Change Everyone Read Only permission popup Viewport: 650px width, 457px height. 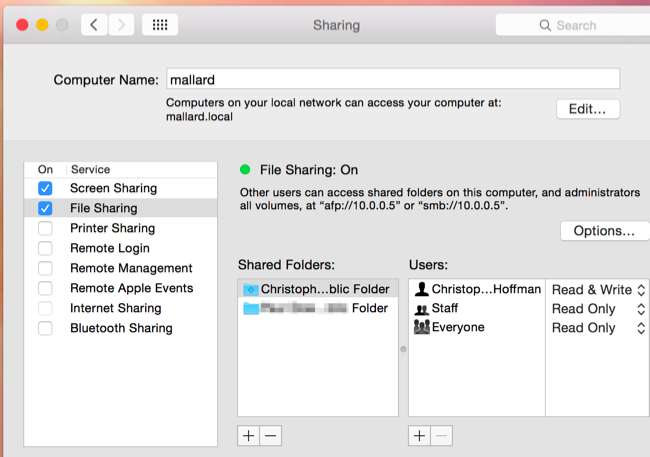[x=599, y=328]
